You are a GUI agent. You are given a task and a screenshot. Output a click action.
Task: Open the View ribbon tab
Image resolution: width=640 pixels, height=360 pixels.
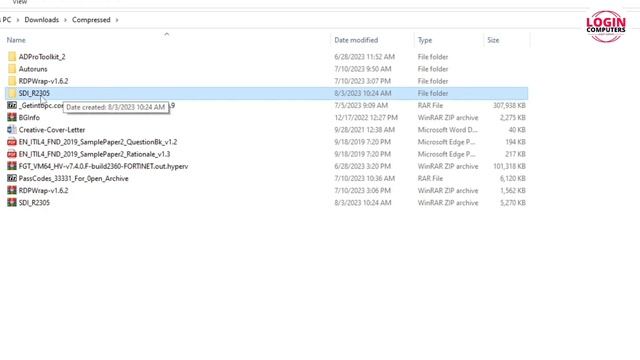[x=20, y=2]
